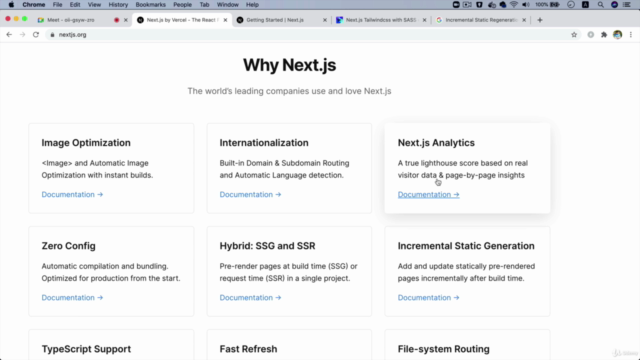Click the Why Next.js heading
Image resolution: width=640 pixels, height=360 pixels.
click(x=289, y=65)
